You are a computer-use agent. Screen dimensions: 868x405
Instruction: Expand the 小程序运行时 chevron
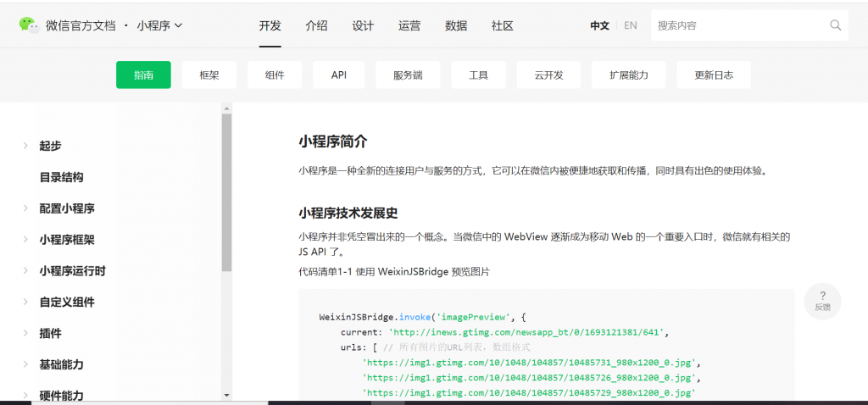(25, 271)
